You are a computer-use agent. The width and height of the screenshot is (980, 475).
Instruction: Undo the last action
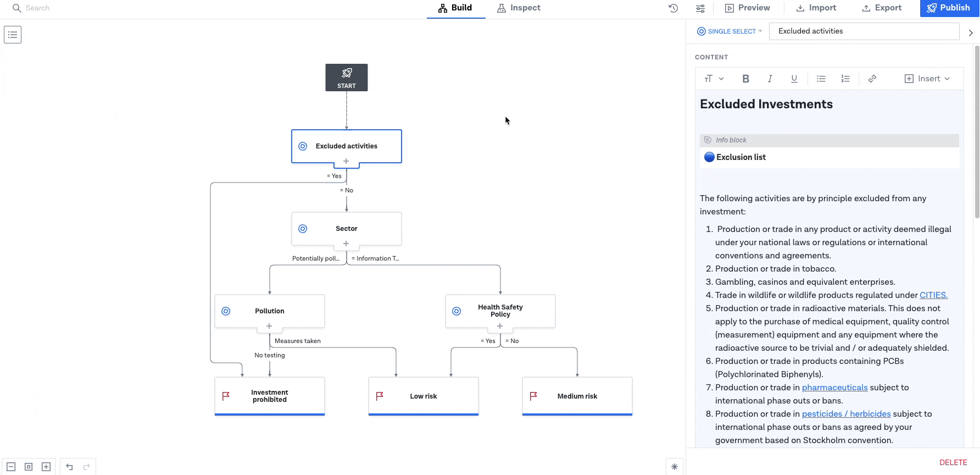69,467
